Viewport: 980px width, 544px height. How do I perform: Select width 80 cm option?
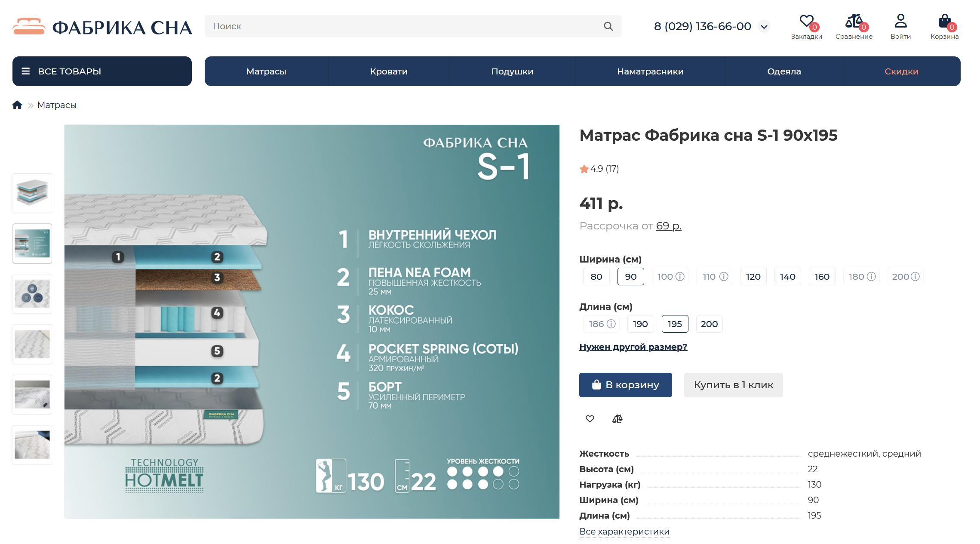596,277
